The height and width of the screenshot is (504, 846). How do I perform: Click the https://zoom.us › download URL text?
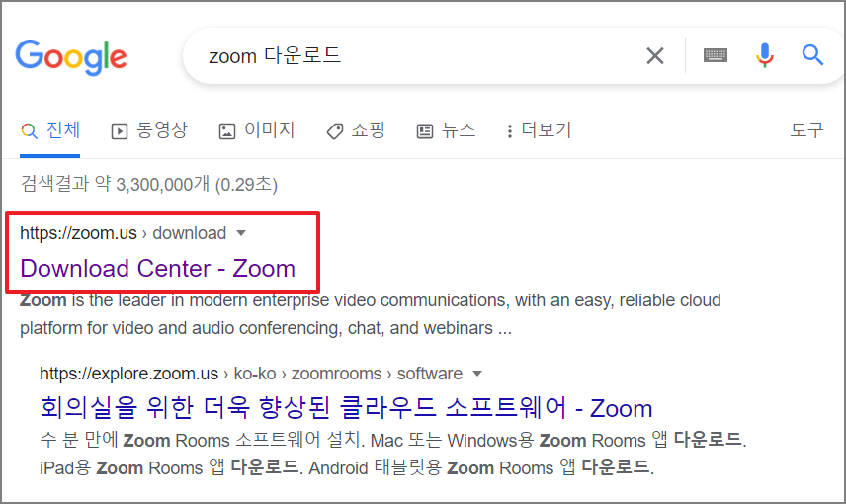click(x=123, y=233)
